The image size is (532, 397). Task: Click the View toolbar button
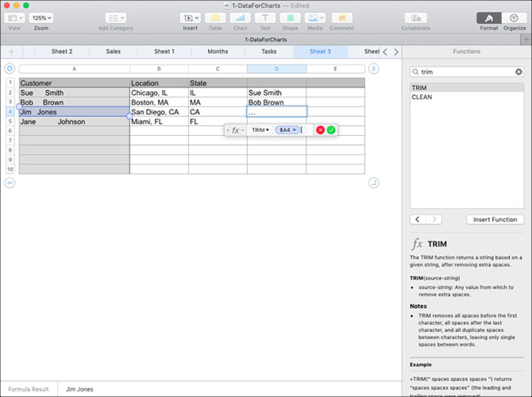pos(15,17)
